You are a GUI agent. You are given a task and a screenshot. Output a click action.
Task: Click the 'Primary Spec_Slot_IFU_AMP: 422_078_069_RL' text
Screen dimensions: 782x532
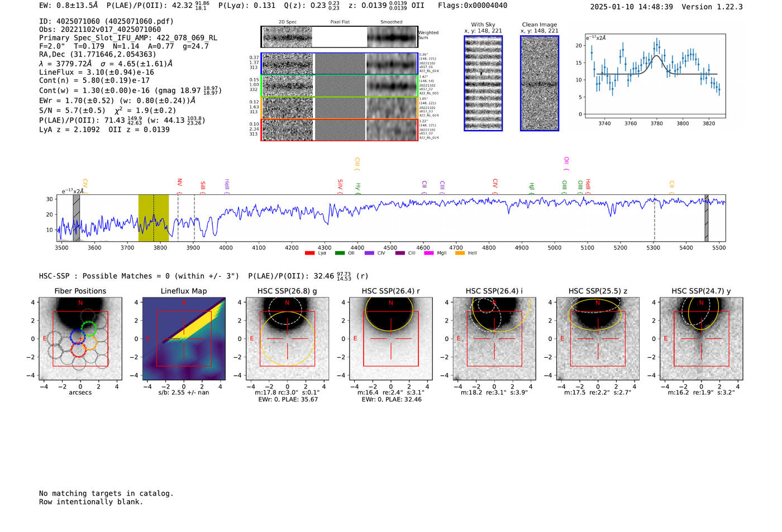point(128,38)
